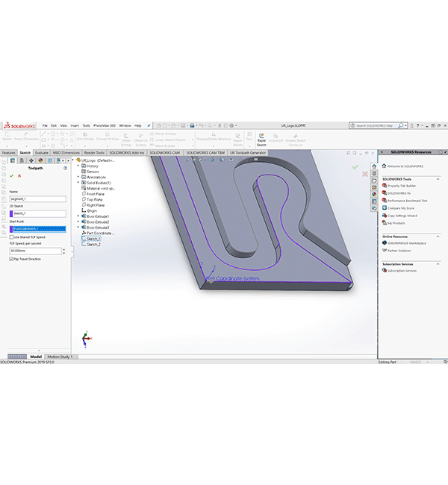This screenshot has width=448, height=485.
Task: Increase TCP Speed with up stepper arrow
Action: click(x=64, y=249)
